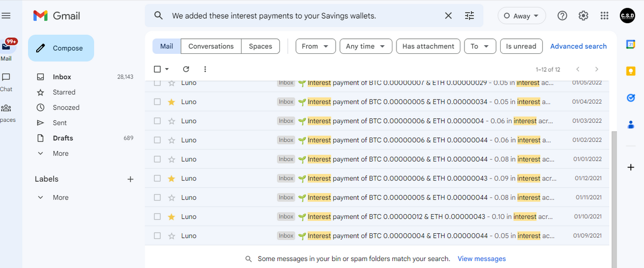Open the C.S.D account avatar
The height and width of the screenshot is (268, 644).
pos(627,16)
